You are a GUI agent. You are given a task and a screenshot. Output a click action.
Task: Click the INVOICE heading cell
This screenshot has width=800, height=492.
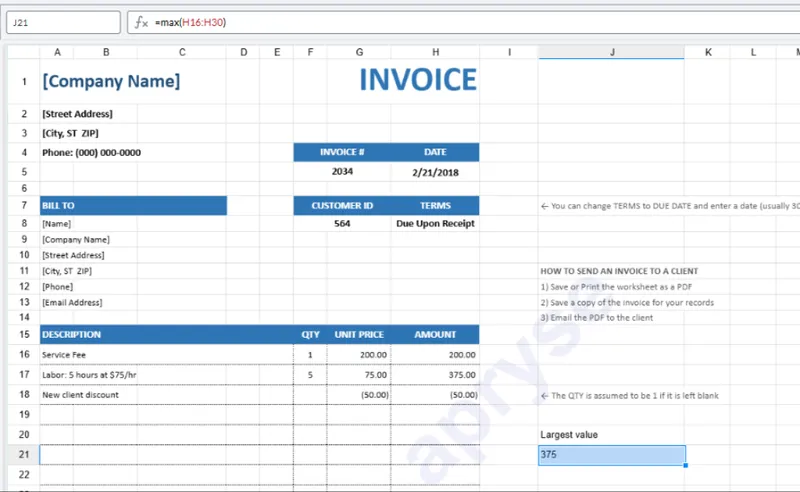click(x=418, y=80)
